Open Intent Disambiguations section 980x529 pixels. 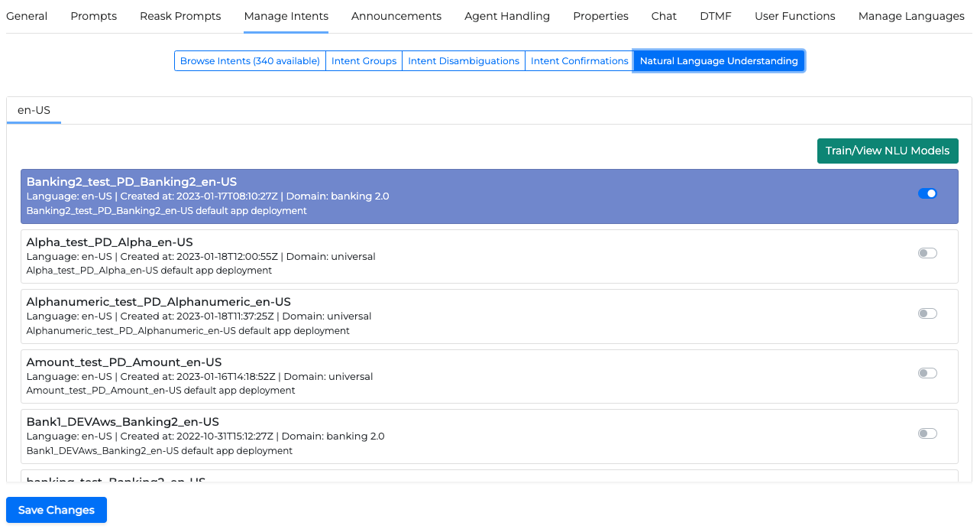pyautogui.click(x=463, y=61)
